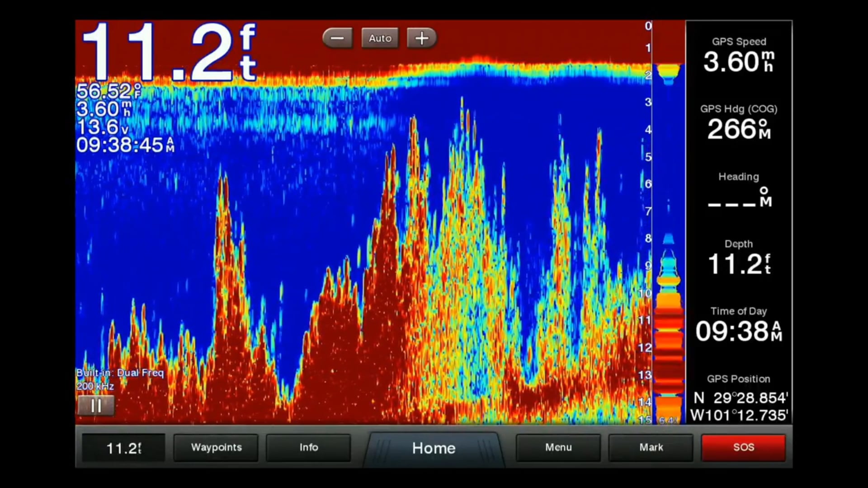The width and height of the screenshot is (868, 488).
Task: Tap the GPS Position coordinates field
Action: (x=739, y=399)
